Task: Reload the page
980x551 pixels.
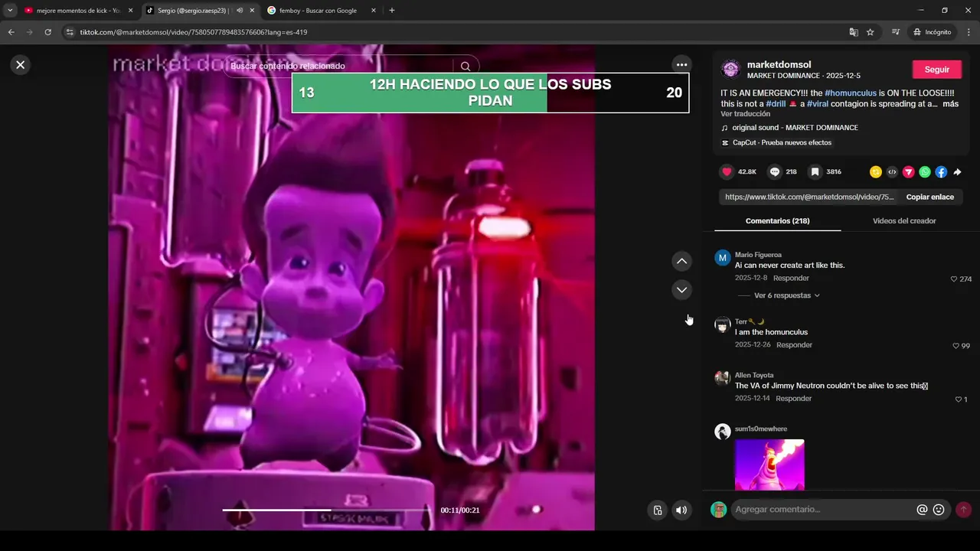Action: pos(47,32)
